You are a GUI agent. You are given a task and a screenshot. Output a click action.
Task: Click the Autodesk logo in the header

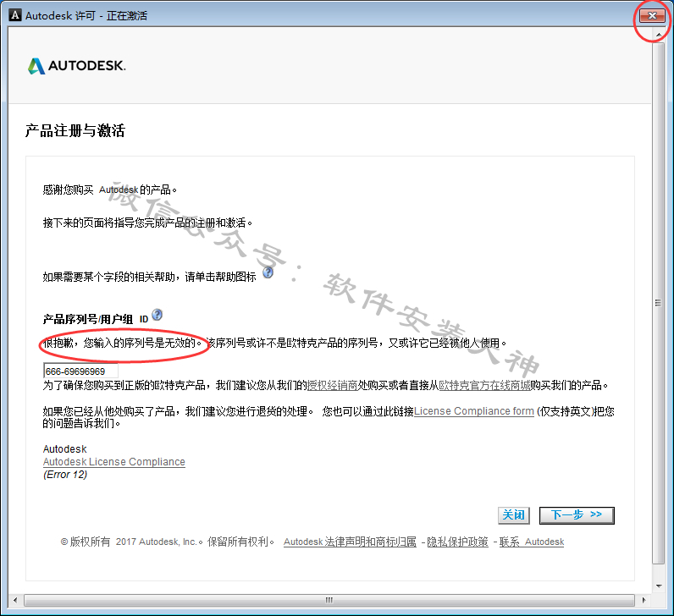pyautogui.click(x=77, y=66)
